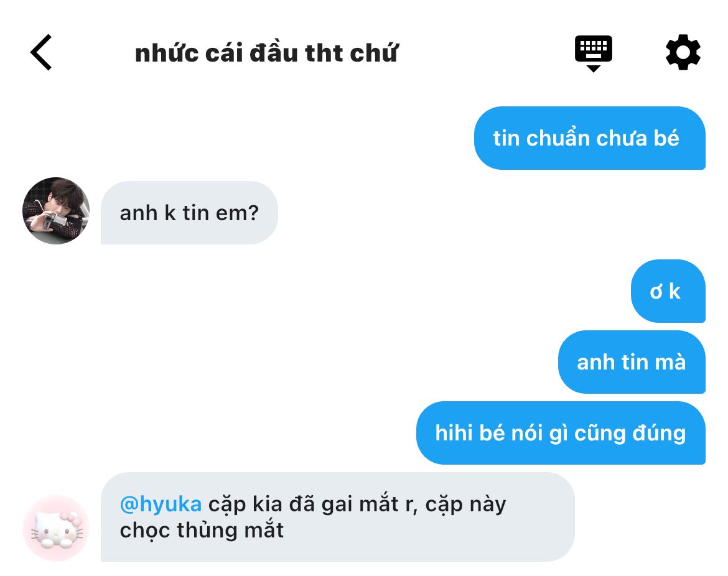
Task: Select 'hihi bé nói gì cũng đúng' bubble
Action: click(x=561, y=433)
